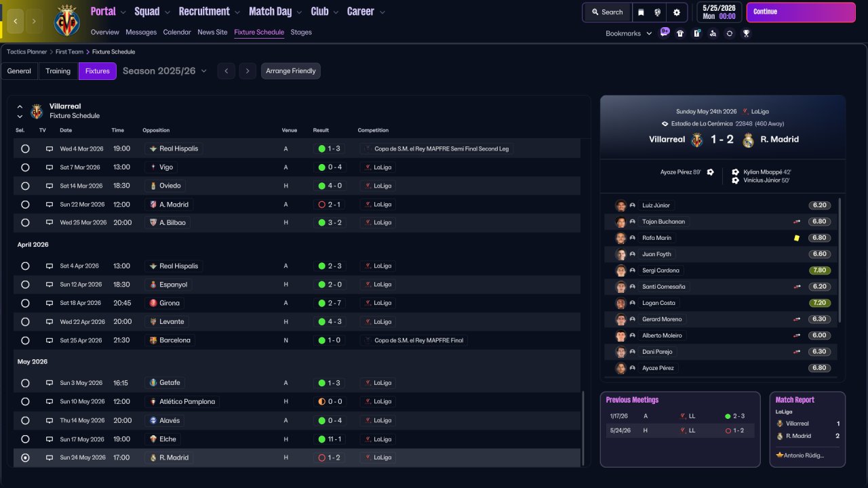Screen dimensions: 868x488
Task: Go to the next season with the right arrow
Action: 248,71
